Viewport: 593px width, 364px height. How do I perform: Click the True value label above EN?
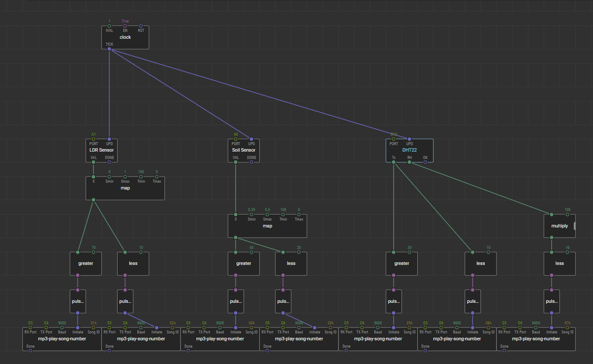click(x=125, y=21)
